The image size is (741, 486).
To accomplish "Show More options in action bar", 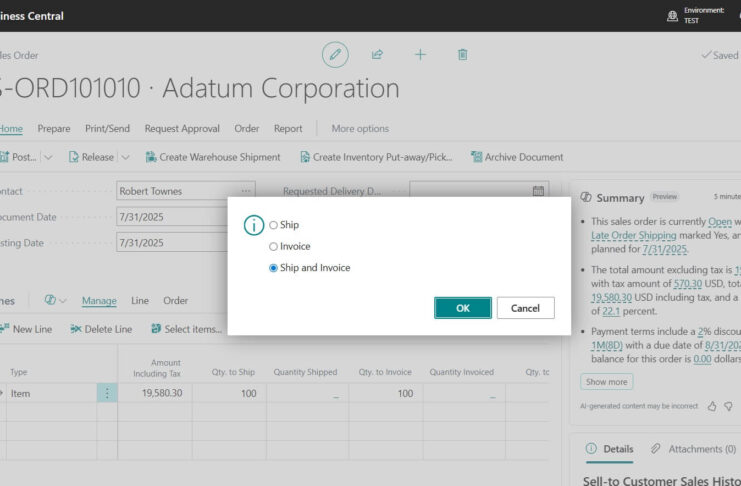I will pos(360,129).
